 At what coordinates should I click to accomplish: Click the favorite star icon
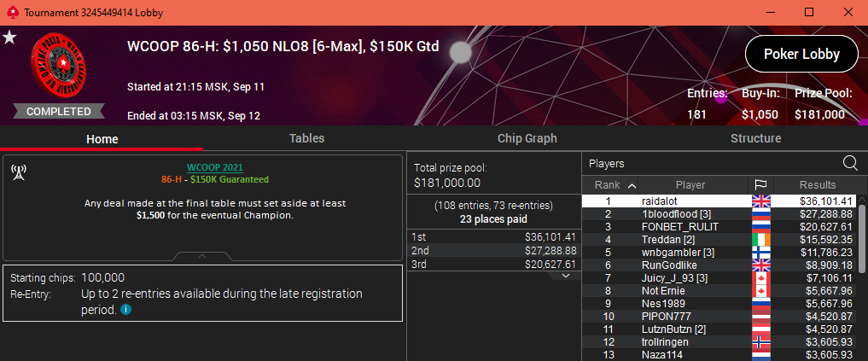[x=9, y=38]
